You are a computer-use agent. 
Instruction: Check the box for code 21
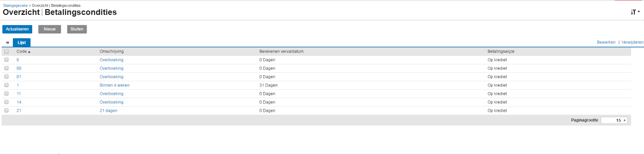(x=6, y=110)
